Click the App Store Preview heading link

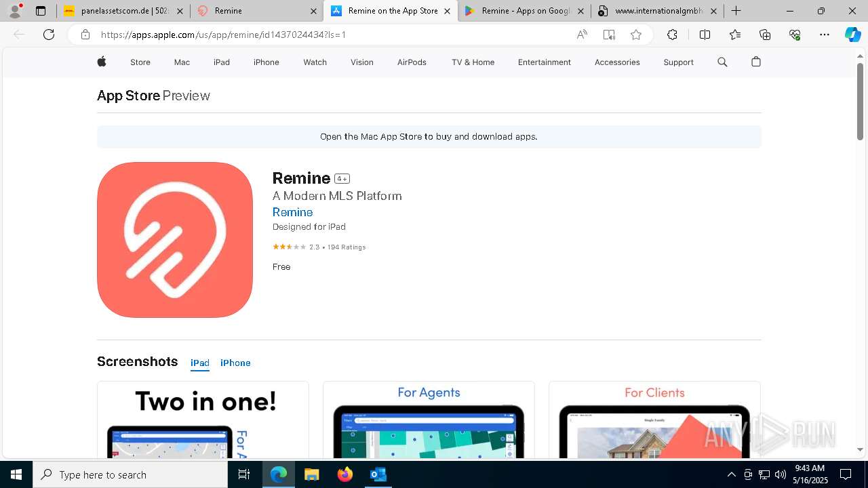(x=153, y=96)
